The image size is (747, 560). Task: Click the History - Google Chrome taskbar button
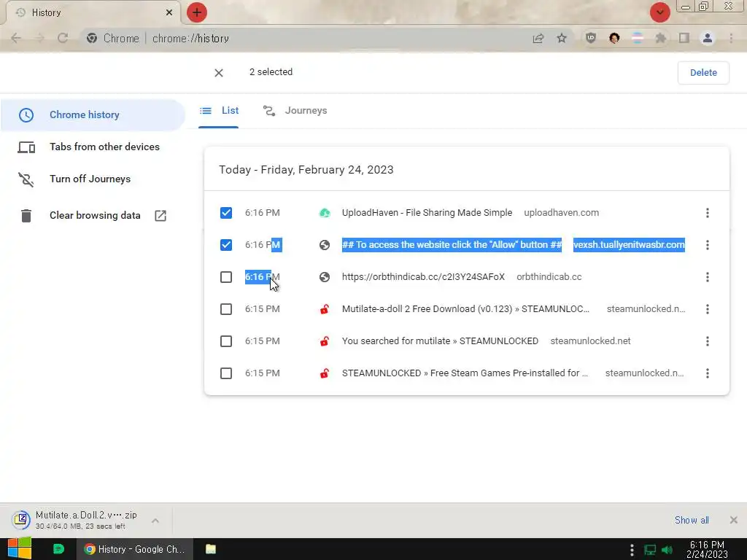click(x=135, y=549)
